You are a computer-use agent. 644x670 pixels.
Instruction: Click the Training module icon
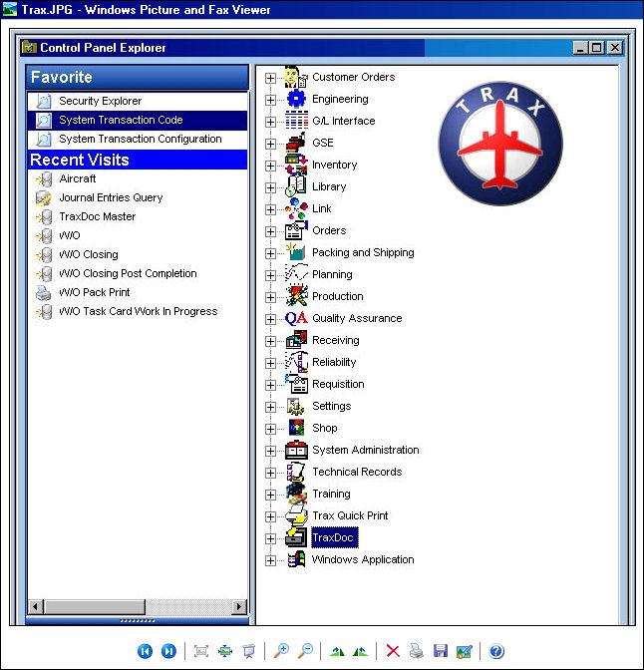tap(296, 494)
